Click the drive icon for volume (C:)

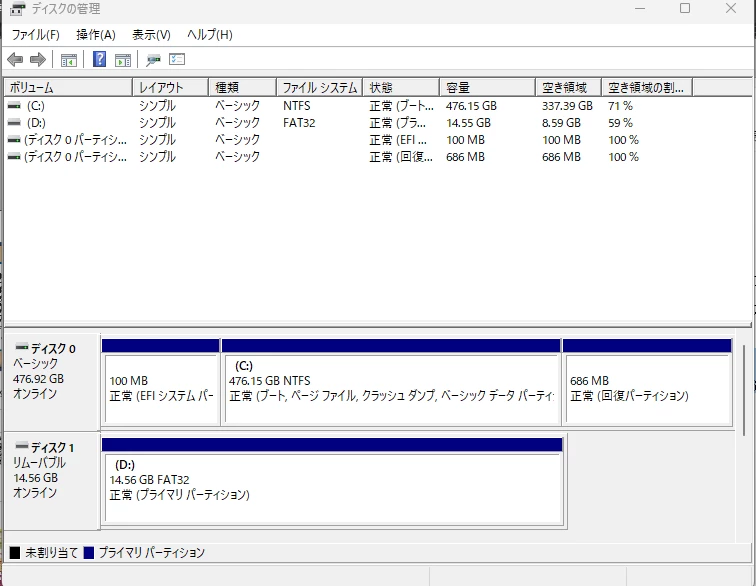coord(14,105)
